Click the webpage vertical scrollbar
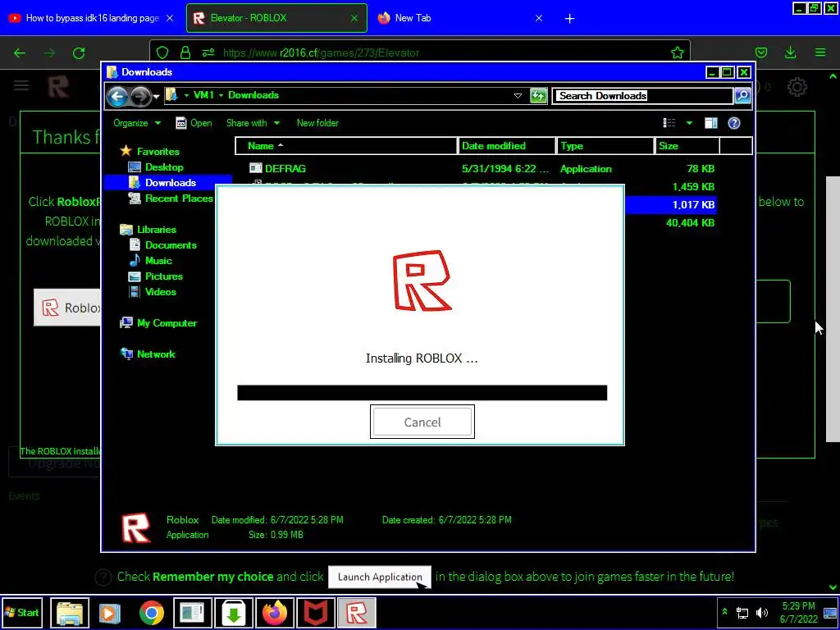The height and width of the screenshot is (630, 840). [833, 308]
